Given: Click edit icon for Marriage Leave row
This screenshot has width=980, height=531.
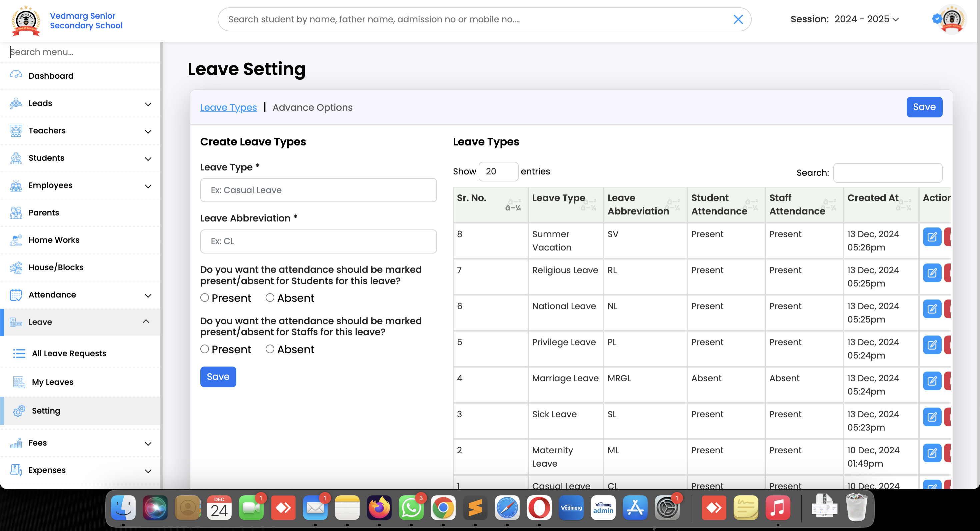Looking at the screenshot, I should [x=932, y=381].
